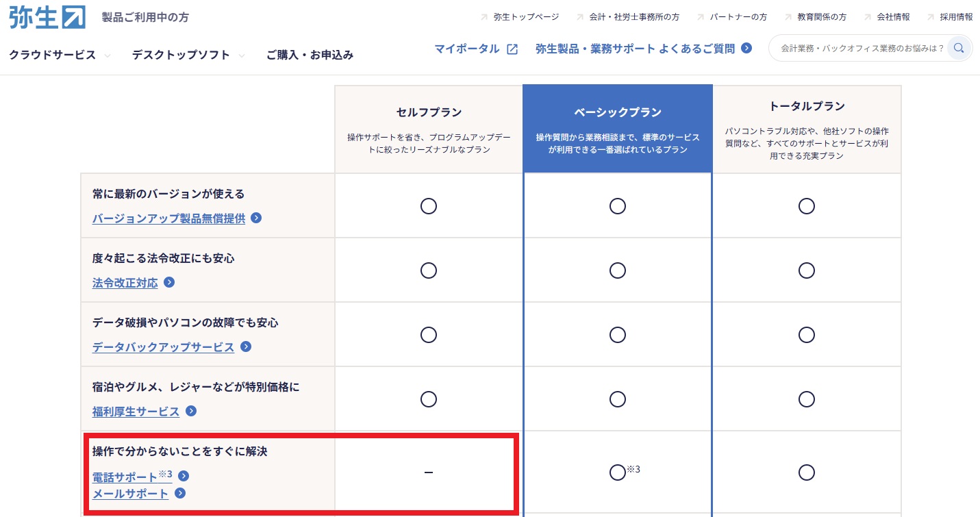The width and height of the screenshot is (980, 517).
Task: Open the パートナーの方 link
Action: (738, 17)
